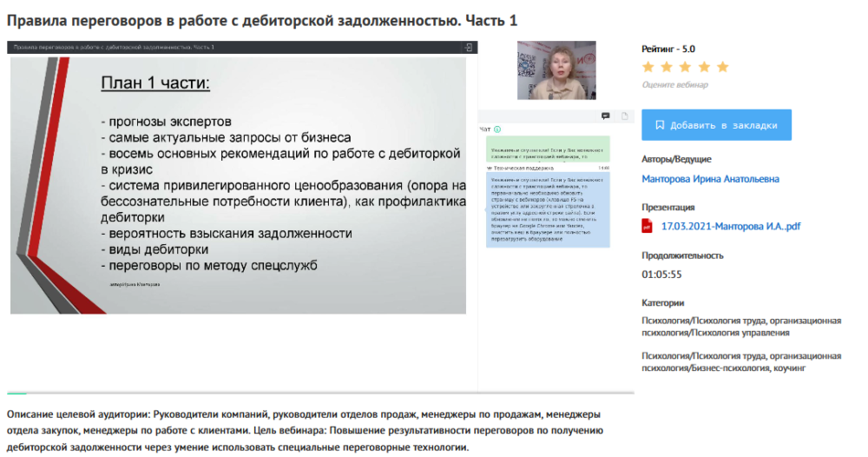Click the info icon next to Чат
Image resolution: width=868 pixels, height=457 pixels.
coord(497,129)
